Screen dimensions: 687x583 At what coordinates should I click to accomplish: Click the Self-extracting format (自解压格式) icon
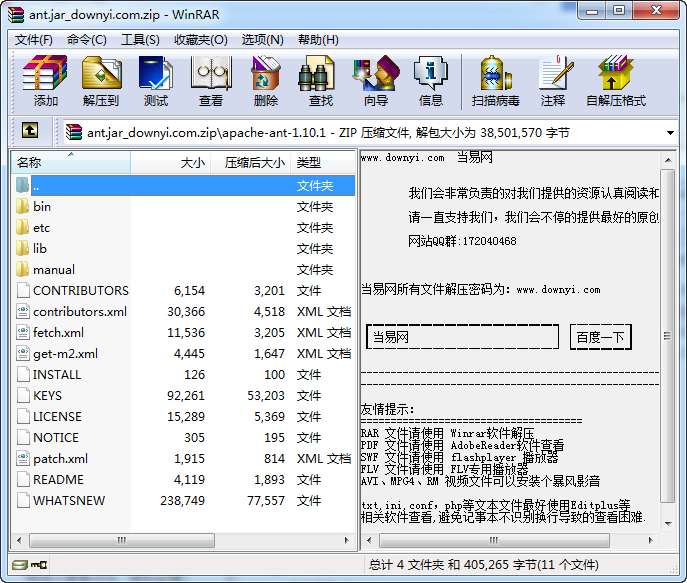[x=616, y=81]
